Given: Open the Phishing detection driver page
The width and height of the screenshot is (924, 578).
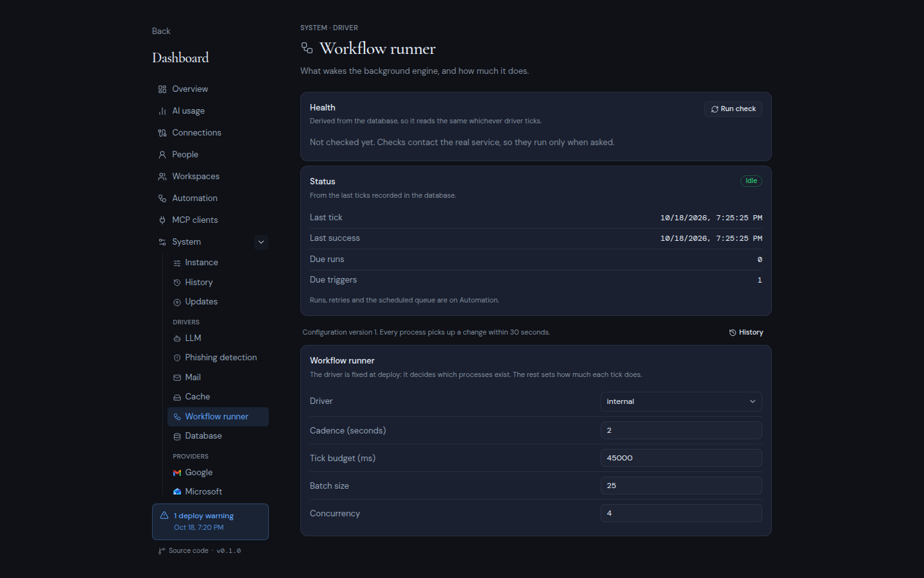Looking at the screenshot, I should pos(218,358).
